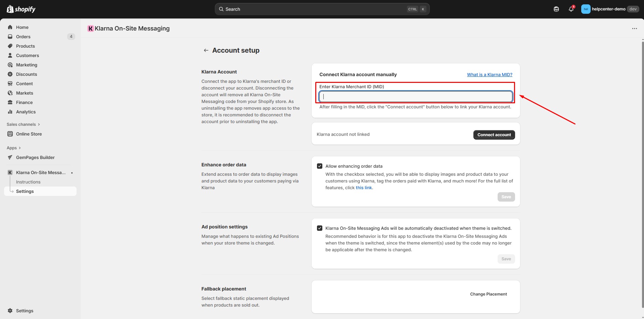Toggle the Markets sidebar item

[x=25, y=93]
